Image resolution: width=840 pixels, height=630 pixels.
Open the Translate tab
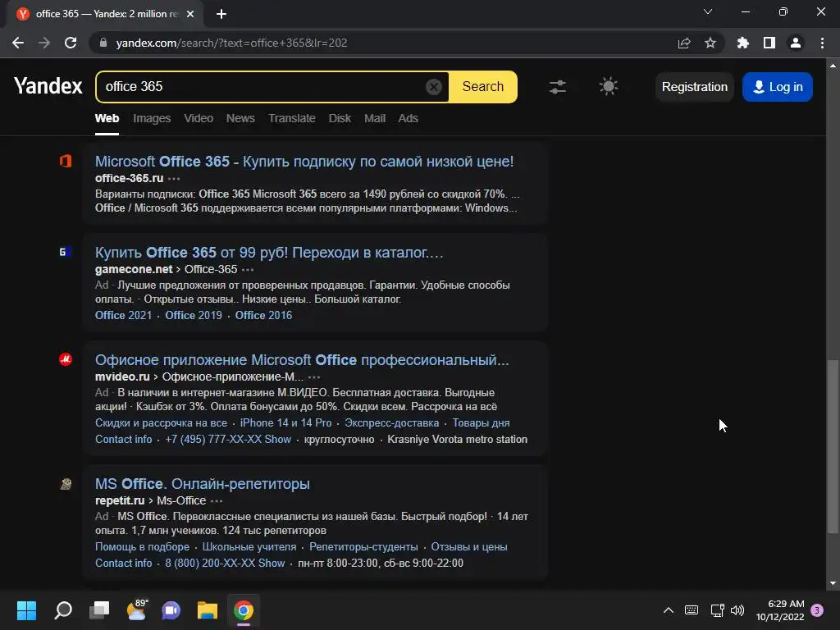pyautogui.click(x=292, y=118)
